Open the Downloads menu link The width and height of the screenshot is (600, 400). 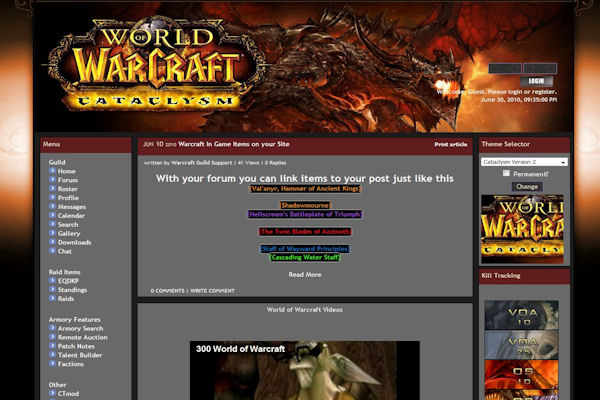point(75,242)
